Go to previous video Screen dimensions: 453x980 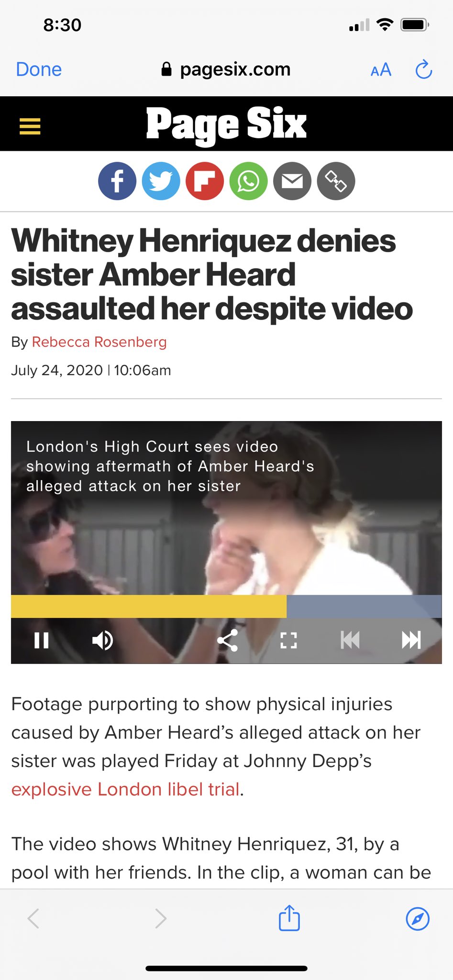point(350,640)
